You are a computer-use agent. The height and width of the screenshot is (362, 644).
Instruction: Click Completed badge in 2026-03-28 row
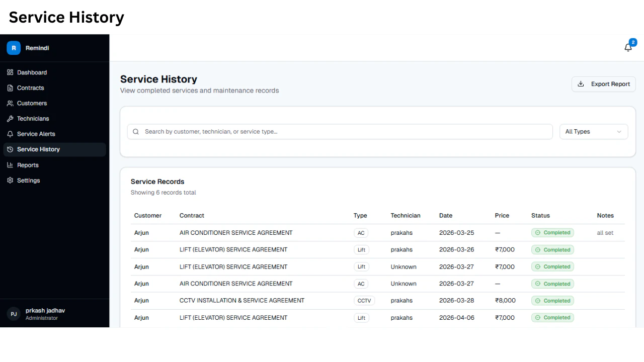click(552, 301)
